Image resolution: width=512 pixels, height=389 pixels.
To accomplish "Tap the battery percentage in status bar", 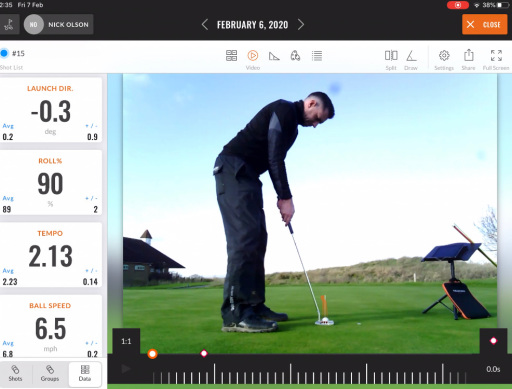I will (x=488, y=5).
